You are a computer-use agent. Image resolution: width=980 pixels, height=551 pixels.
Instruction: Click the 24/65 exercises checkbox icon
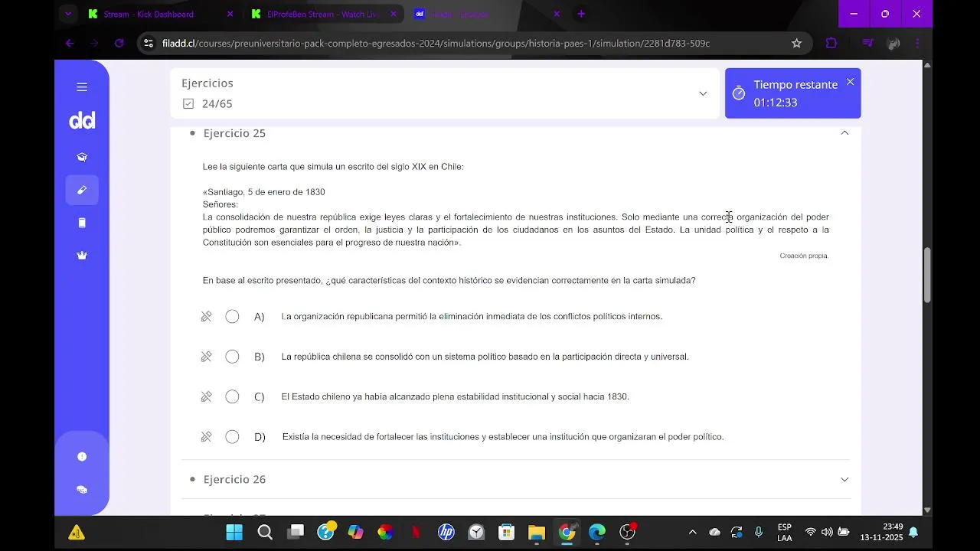pyautogui.click(x=188, y=103)
